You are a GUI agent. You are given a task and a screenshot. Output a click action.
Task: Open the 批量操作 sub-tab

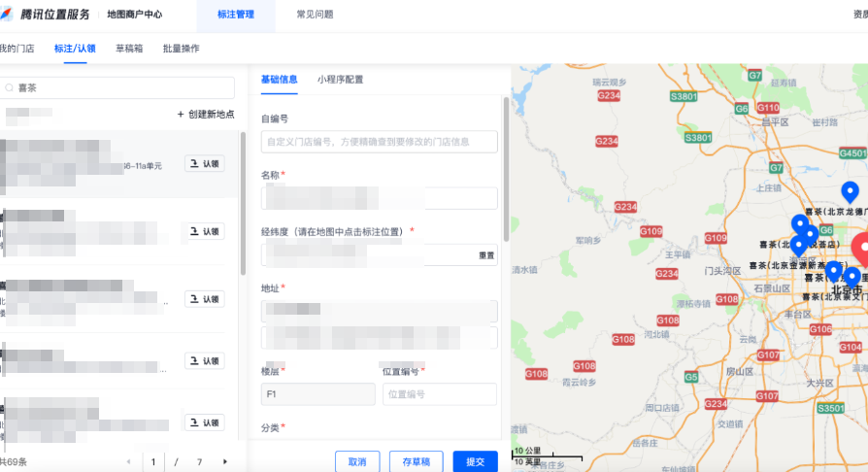coord(181,49)
